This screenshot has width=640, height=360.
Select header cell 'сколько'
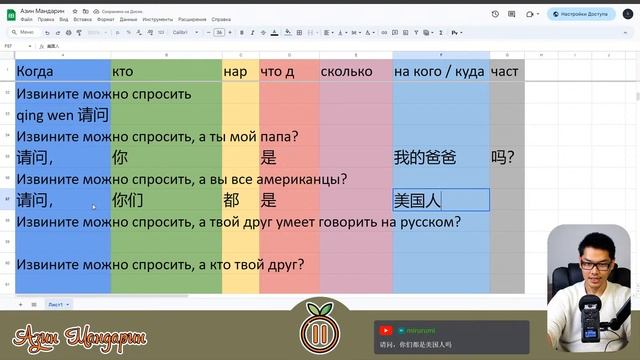pyautogui.click(x=356, y=71)
